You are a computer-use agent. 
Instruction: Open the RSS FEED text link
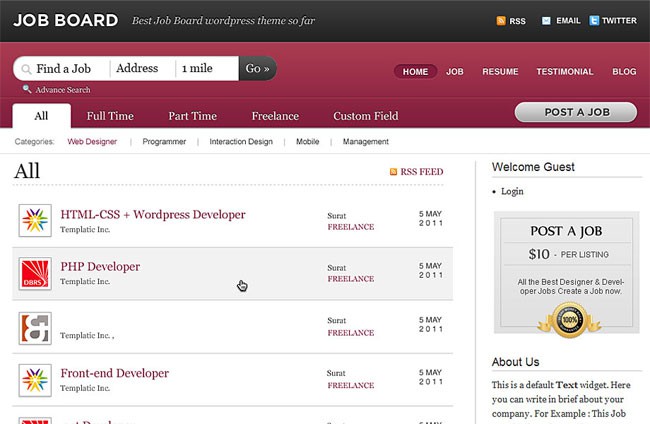pos(422,172)
